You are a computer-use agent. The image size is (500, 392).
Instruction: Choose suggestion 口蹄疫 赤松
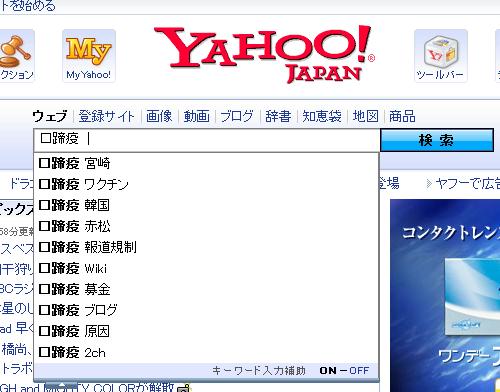point(206,226)
